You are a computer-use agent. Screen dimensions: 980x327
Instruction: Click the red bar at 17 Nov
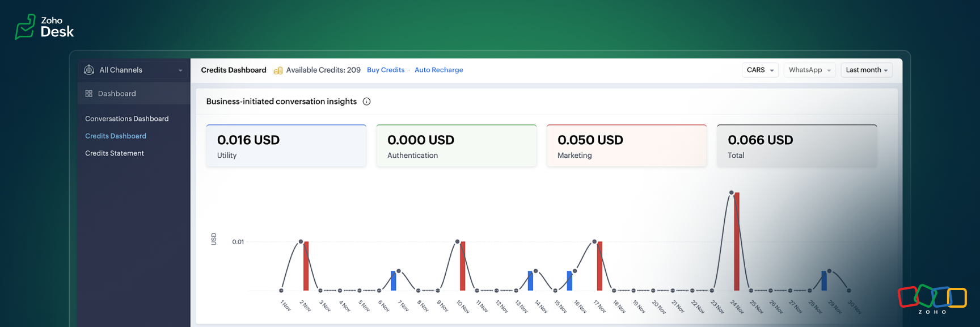599,266
